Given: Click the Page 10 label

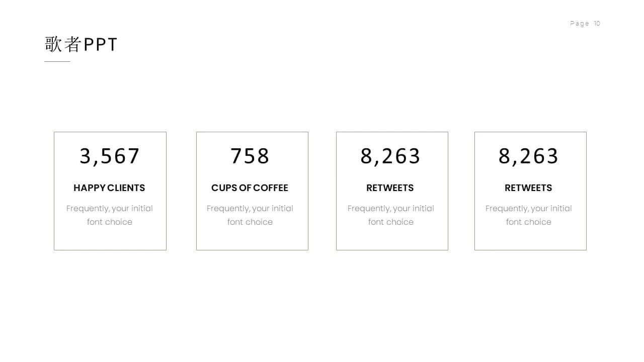Looking at the screenshot, I should (585, 24).
